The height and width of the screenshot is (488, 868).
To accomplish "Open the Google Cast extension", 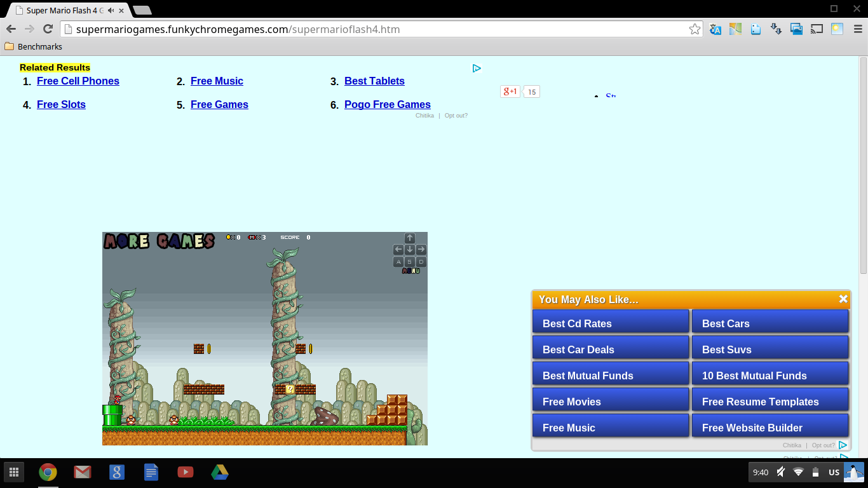I will [817, 29].
